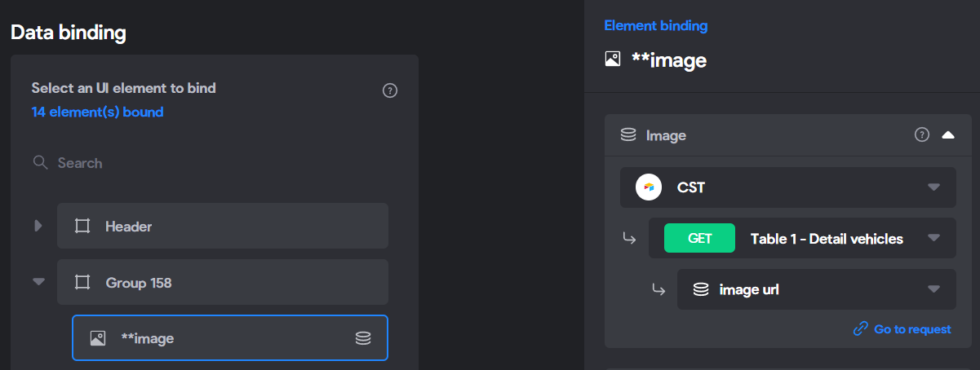The height and width of the screenshot is (370, 980).
Task: Click the Element binding label
Action: (655, 25)
